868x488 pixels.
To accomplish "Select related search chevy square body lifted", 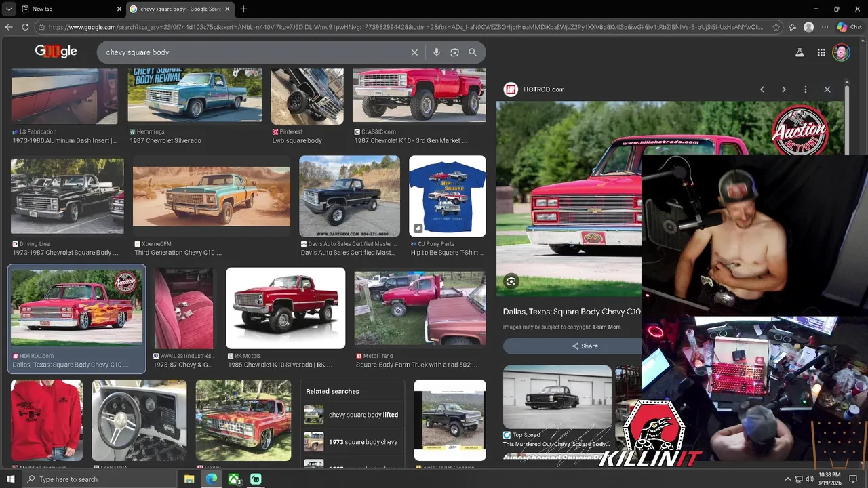I will click(x=353, y=415).
